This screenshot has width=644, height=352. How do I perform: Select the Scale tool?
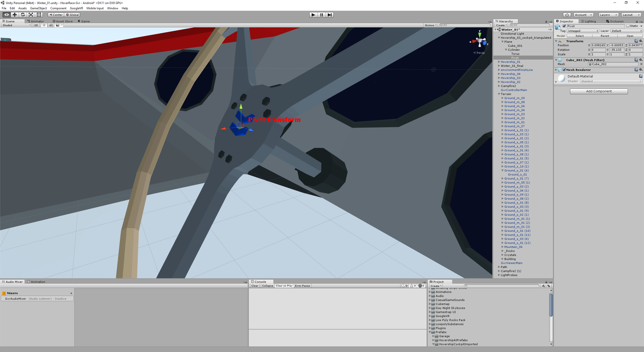(31, 15)
